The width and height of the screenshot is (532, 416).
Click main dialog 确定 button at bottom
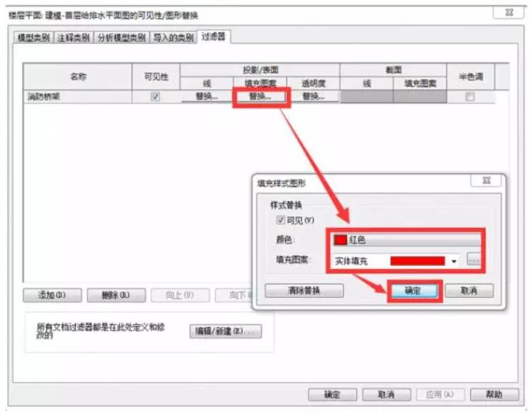coord(332,394)
